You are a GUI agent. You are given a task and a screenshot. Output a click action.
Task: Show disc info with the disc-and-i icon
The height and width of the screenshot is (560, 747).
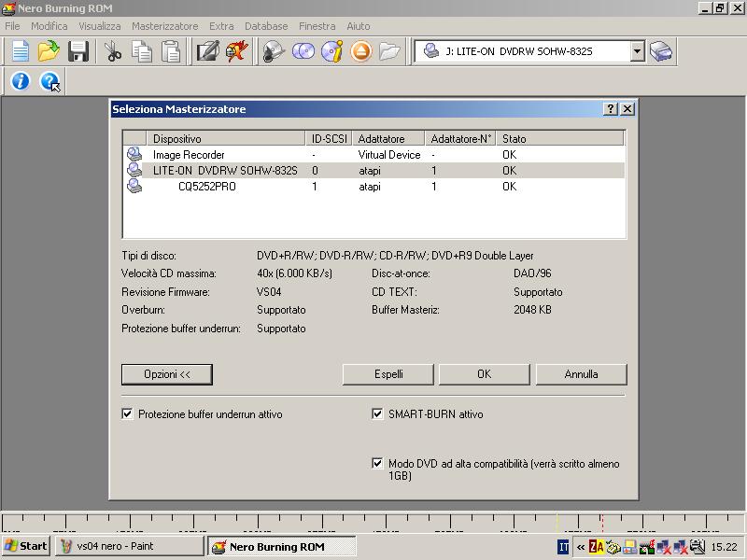point(332,51)
